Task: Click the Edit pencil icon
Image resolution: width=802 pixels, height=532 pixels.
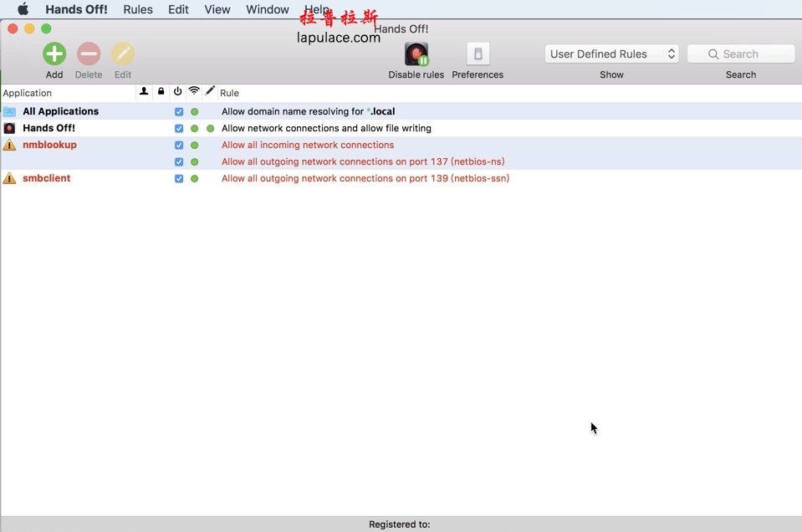Action: click(x=122, y=54)
